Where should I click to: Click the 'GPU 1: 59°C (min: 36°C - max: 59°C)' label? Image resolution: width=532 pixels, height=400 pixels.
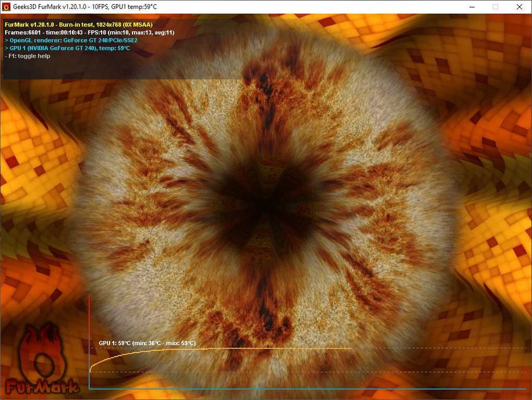pos(147,343)
